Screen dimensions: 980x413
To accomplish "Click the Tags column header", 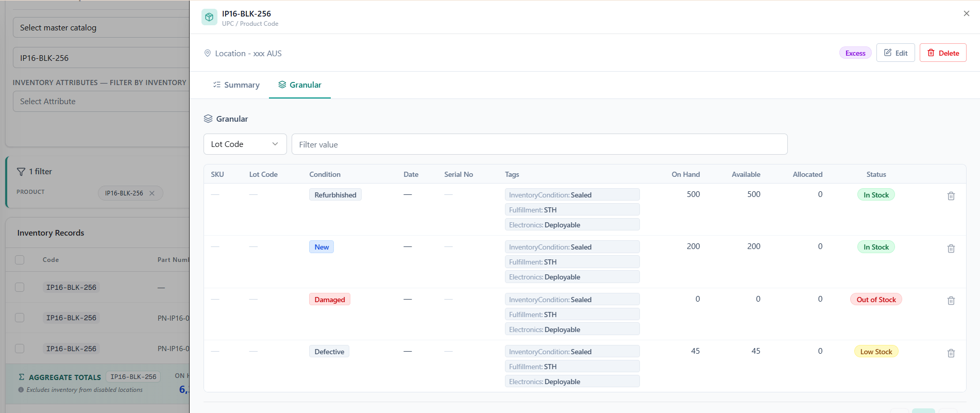I will click(512, 174).
